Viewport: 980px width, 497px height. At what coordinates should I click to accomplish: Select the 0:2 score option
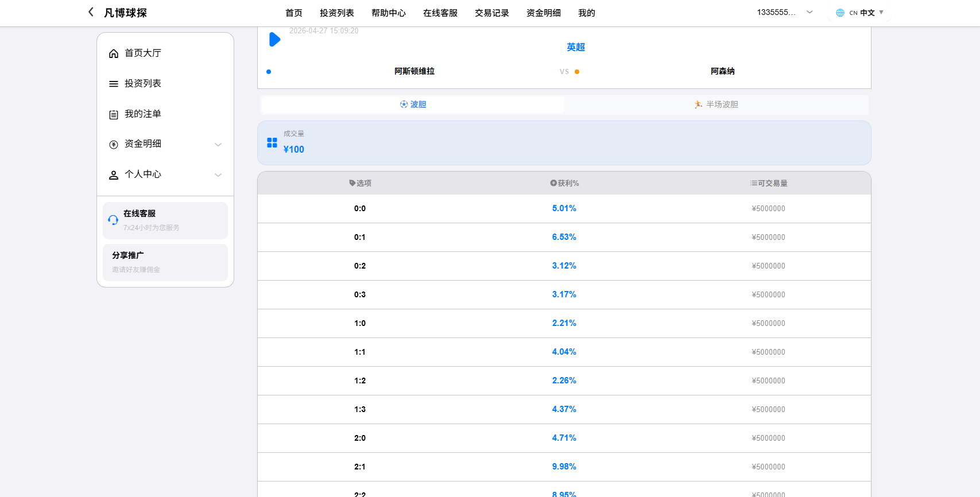360,266
